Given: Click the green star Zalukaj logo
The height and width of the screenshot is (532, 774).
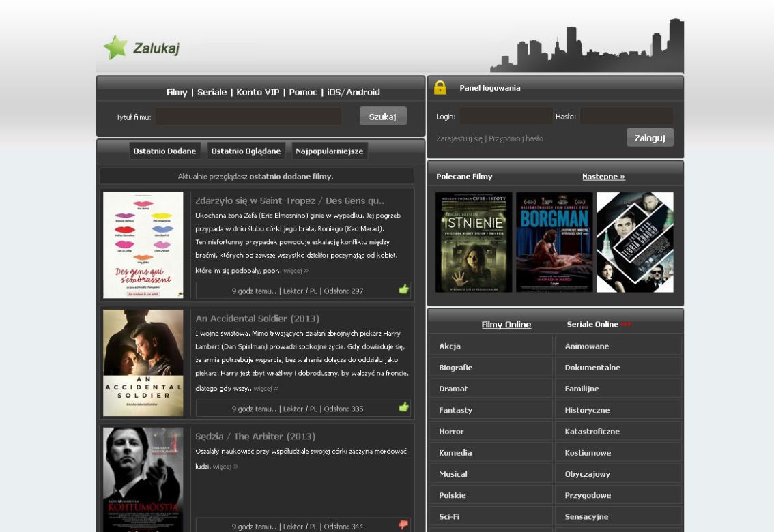Looking at the screenshot, I should (142, 48).
